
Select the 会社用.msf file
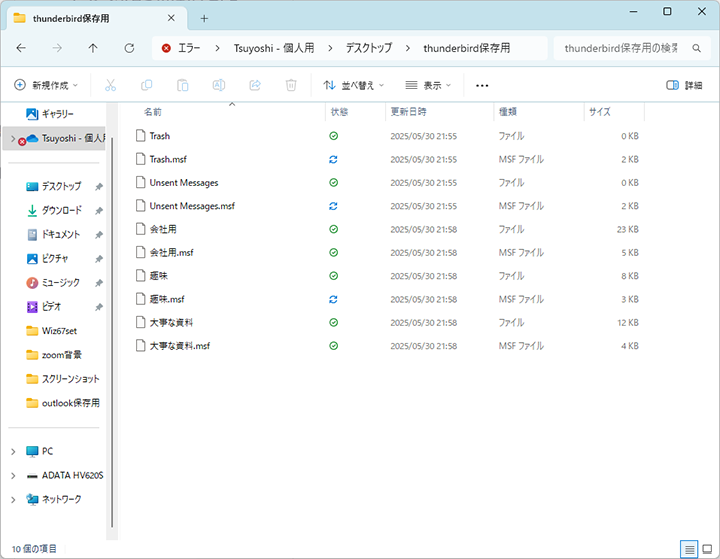point(171,253)
